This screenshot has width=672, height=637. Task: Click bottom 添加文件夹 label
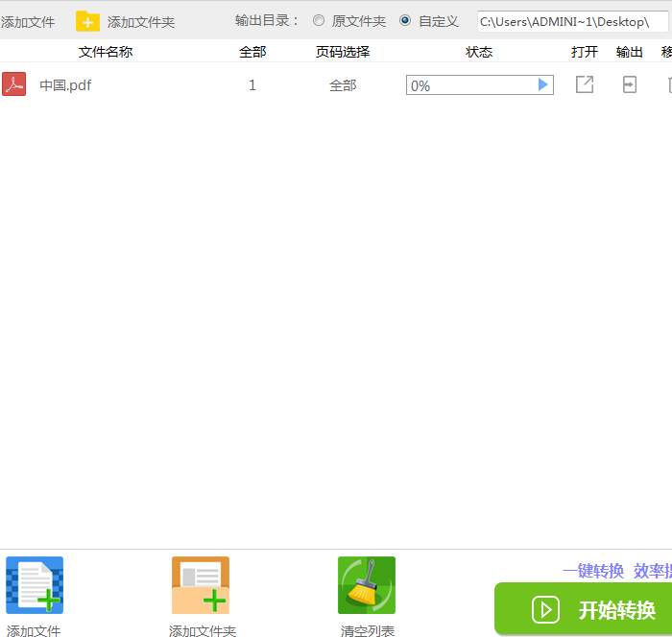(x=203, y=631)
